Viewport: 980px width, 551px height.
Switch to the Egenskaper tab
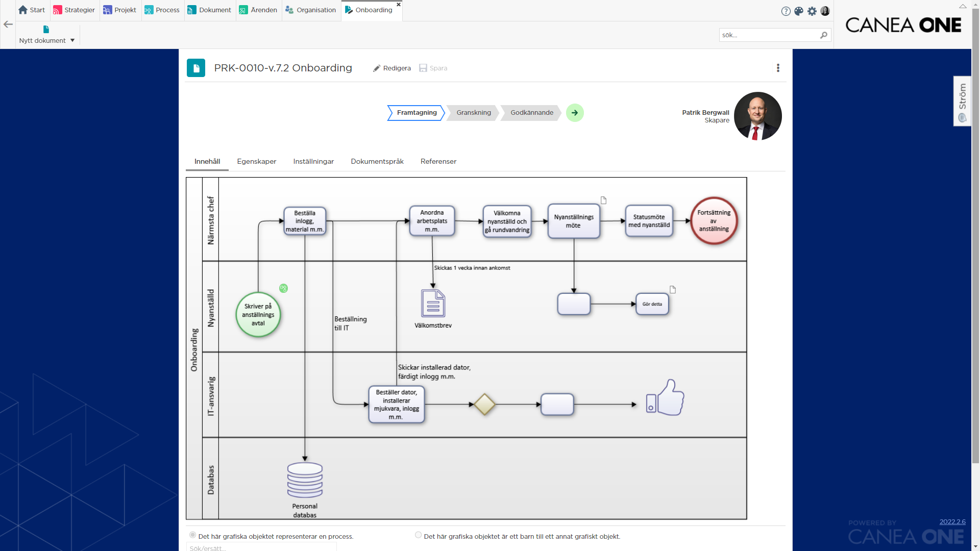(x=256, y=162)
